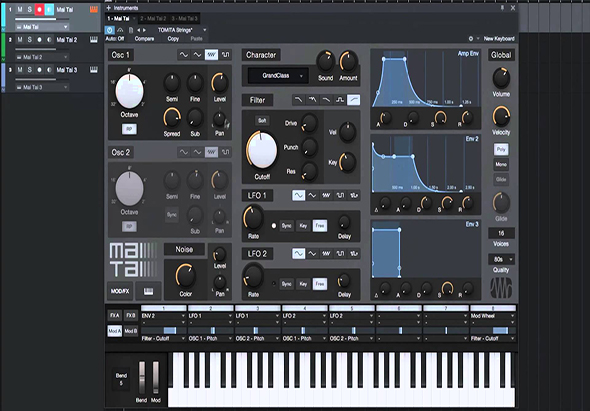Click the instrument power activate icon
Screen dimensions: 590x411
coord(109,30)
